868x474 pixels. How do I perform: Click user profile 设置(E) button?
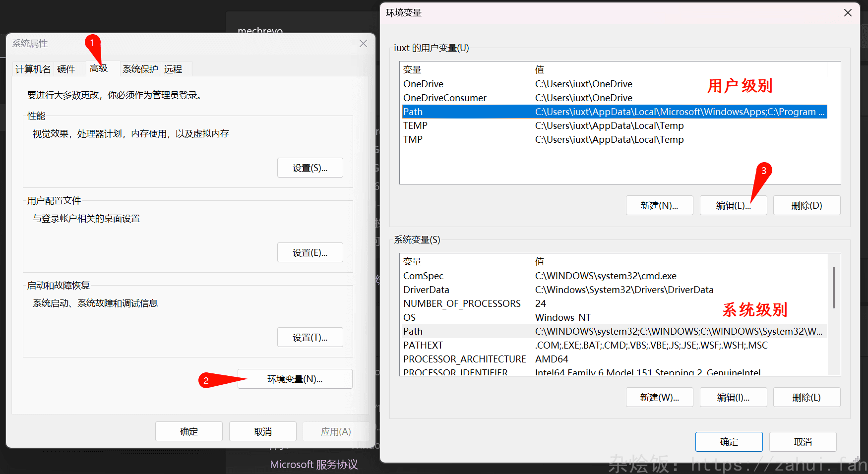pyautogui.click(x=310, y=253)
